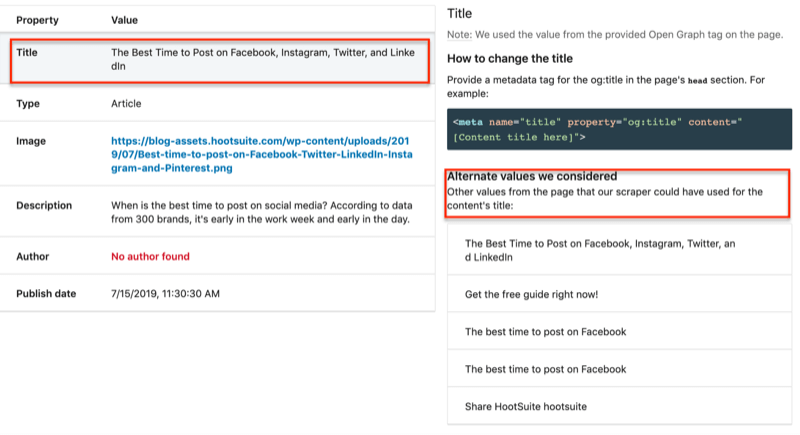The image size is (800, 435).
Task: Select Share HootSuite hootsuite entry
Action: pos(619,406)
